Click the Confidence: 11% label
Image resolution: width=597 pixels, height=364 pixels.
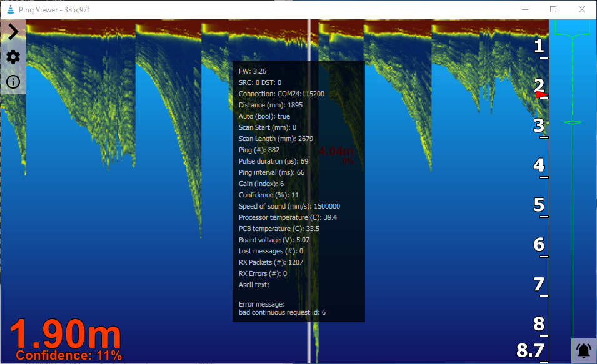point(69,355)
